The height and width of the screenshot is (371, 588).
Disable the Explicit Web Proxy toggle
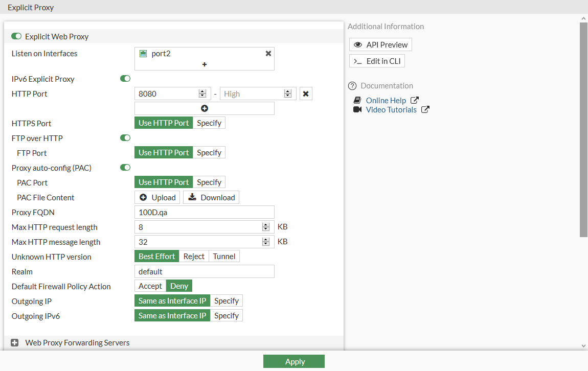click(16, 36)
